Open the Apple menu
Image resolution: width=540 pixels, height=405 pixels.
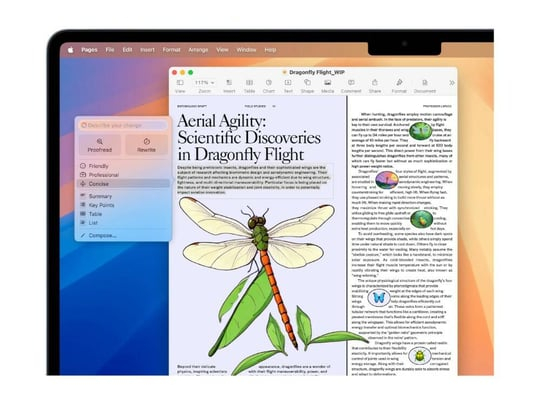(71, 50)
